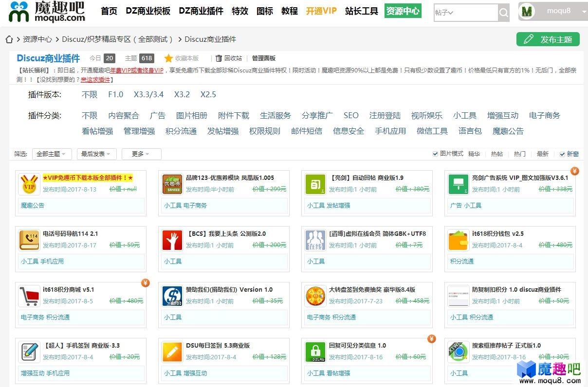The width and height of the screenshot is (588, 387).
Task: Open the DZ商业模板 nav item
Action: coord(148,11)
